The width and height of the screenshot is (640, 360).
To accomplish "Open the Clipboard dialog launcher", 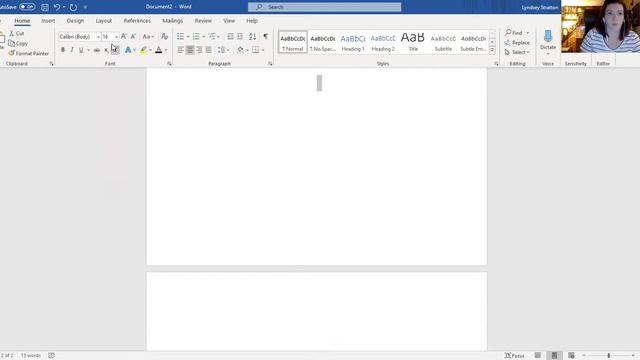I will pyautogui.click(x=51, y=64).
